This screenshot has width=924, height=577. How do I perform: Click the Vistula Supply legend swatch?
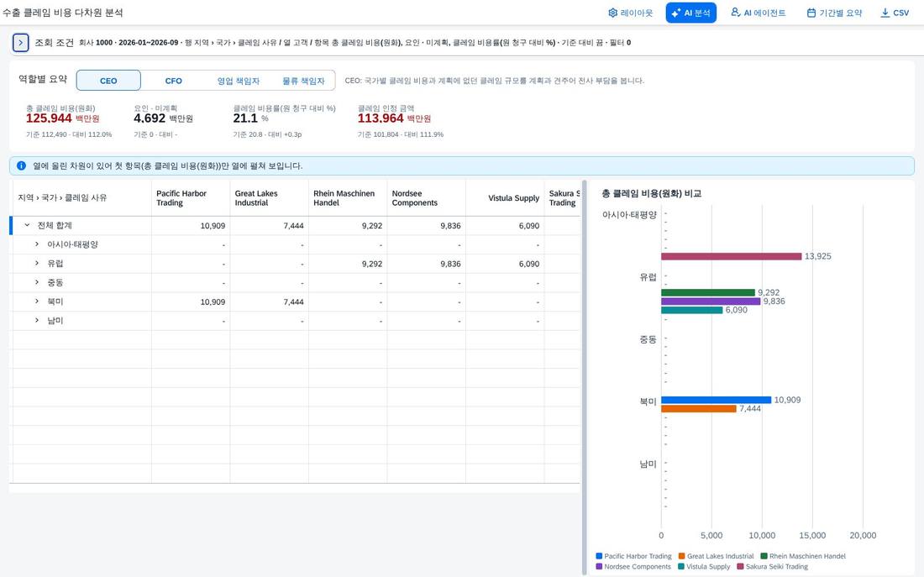point(681,566)
